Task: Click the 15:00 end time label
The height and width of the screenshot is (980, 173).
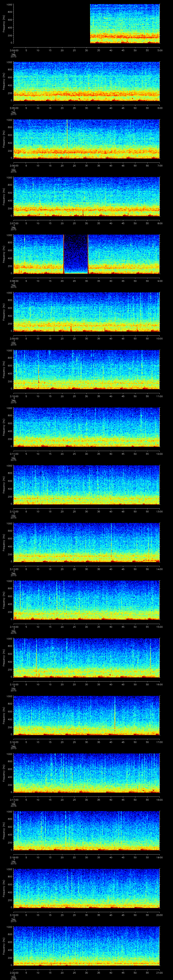Action: coord(160,627)
